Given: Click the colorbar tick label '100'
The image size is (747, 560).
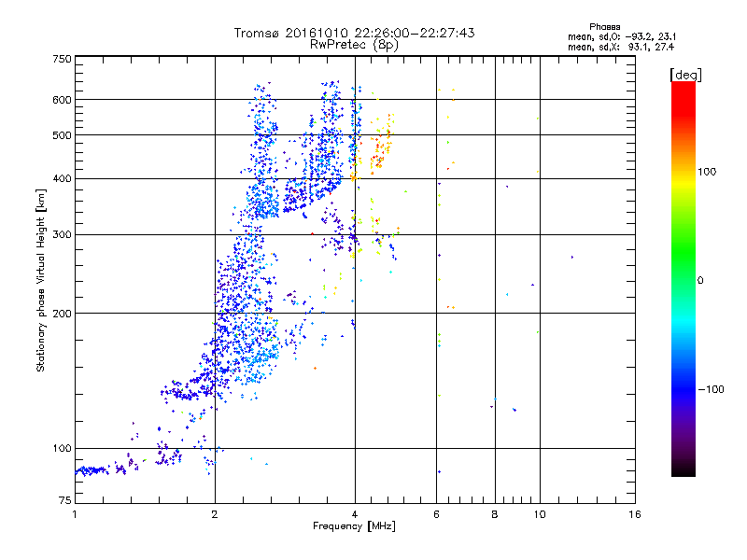Looking at the screenshot, I should coord(707,172).
